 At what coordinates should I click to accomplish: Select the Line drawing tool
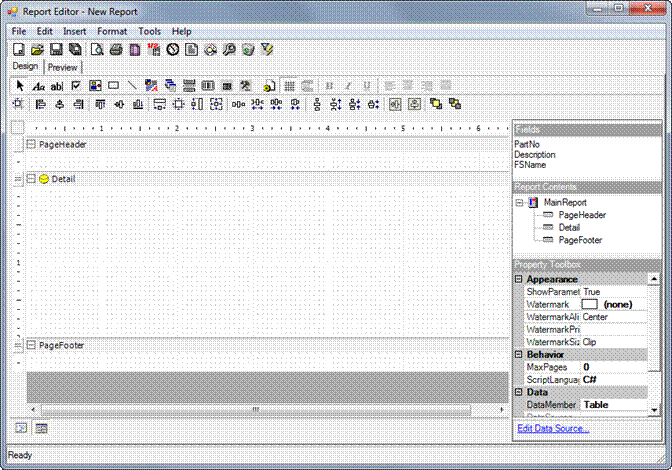point(132,86)
